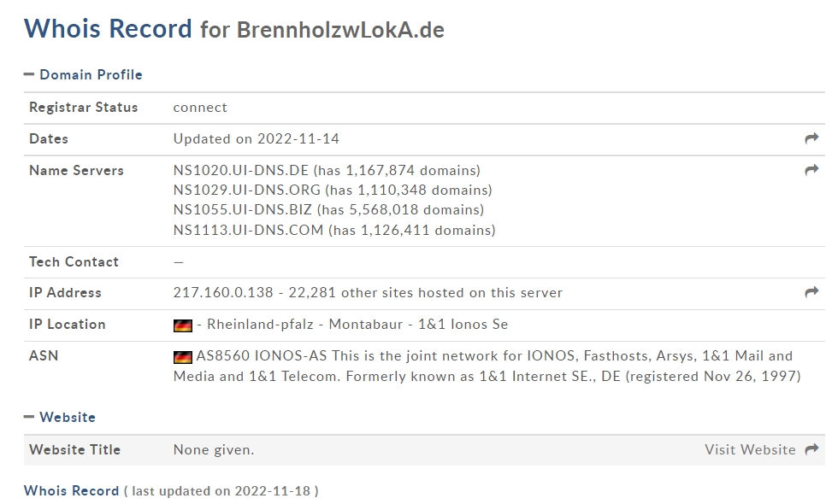
Task: Click the Whois Record heading at bottom
Action: tap(71, 491)
